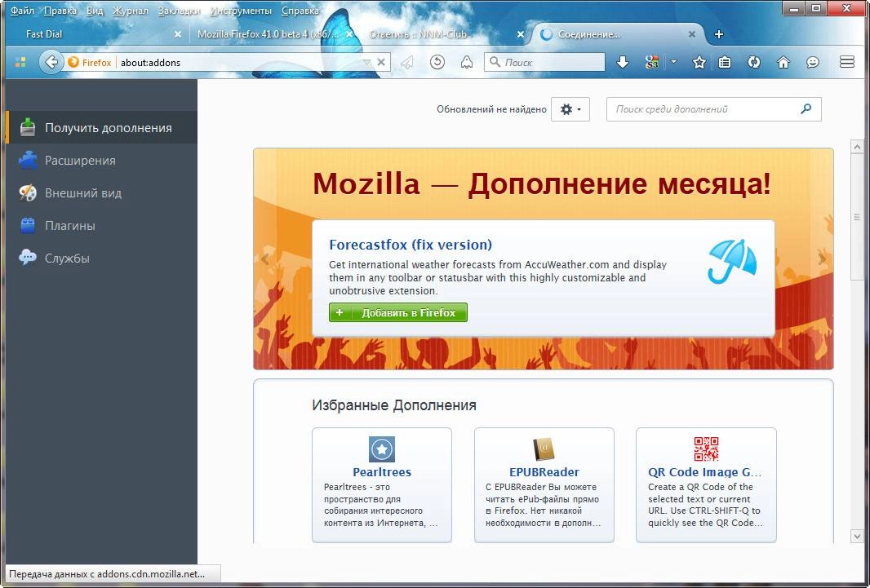The height and width of the screenshot is (588, 870).
Task: Click the circular history clock toolbar icon
Action: [437, 62]
